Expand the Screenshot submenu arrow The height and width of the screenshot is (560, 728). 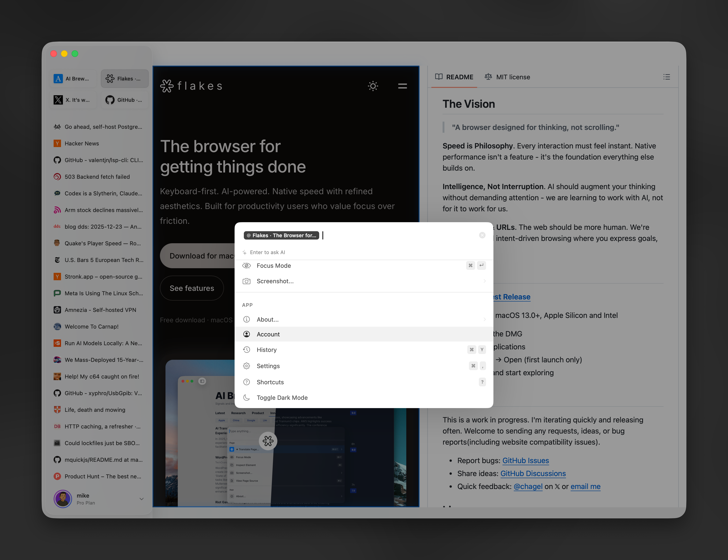tap(484, 281)
